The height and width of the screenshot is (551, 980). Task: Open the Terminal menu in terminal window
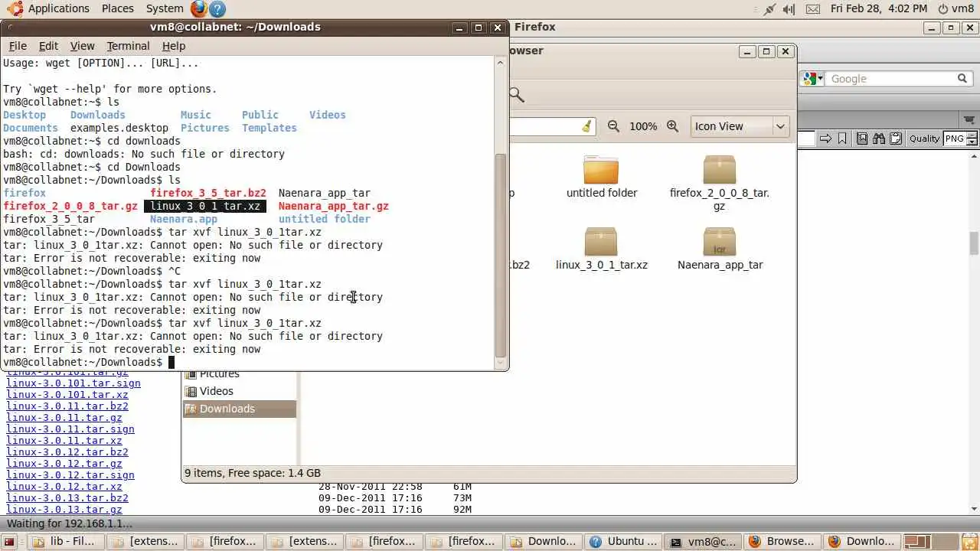128,46
